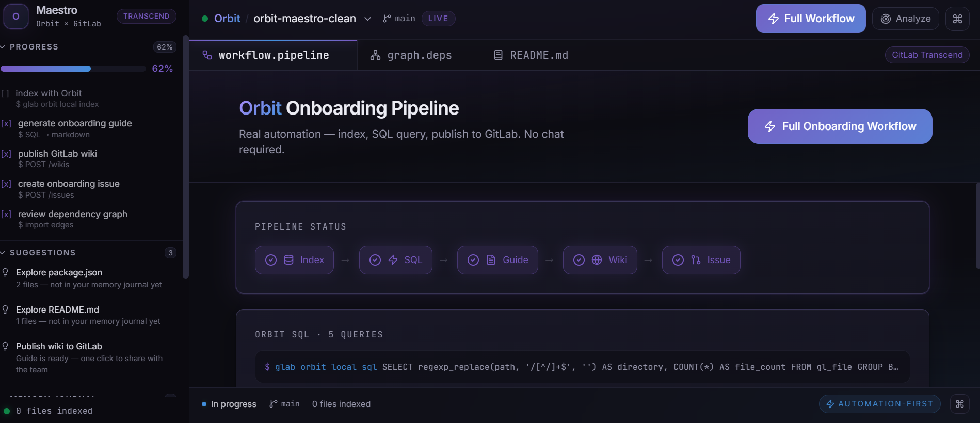Click "$ import edges" subtext
Screen dimensions: 980x423
pyautogui.click(x=46, y=225)
